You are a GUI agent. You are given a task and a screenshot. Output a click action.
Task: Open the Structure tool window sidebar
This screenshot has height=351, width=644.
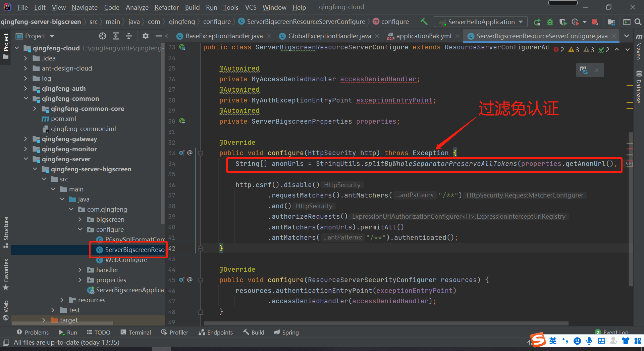(x=6, y=232)
